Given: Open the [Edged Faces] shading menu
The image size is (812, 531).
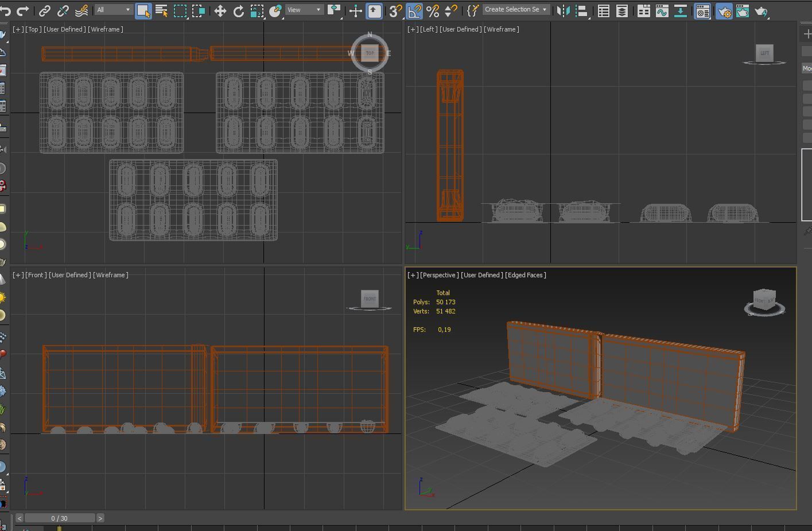Looking at the screenshot, I should pos(525,275).
